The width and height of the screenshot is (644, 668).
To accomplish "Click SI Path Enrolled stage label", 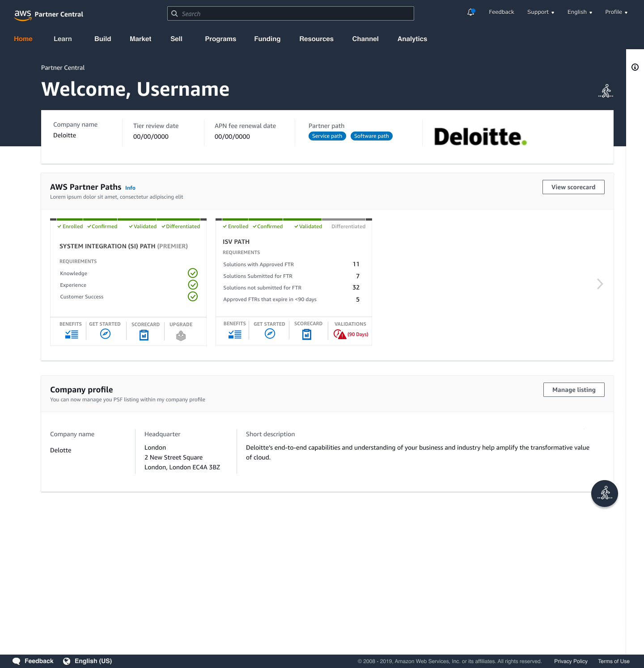I will [x=70, y=226].
